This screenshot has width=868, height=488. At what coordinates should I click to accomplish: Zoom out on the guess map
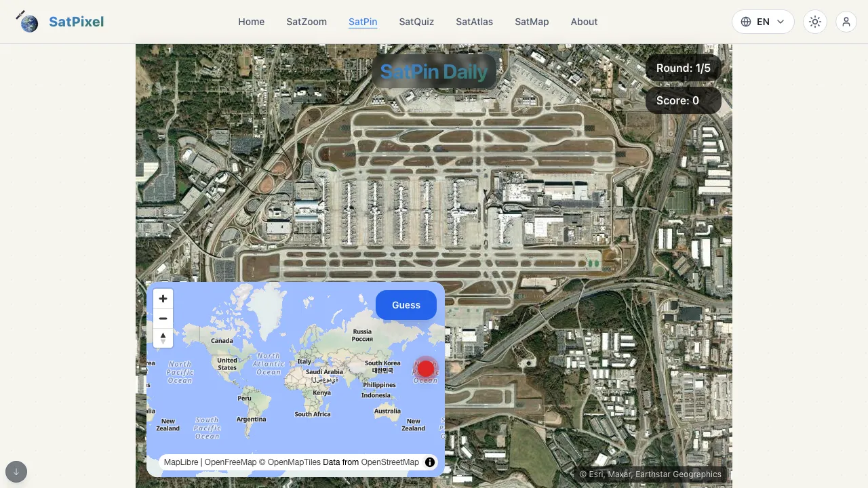pos(163,319)
